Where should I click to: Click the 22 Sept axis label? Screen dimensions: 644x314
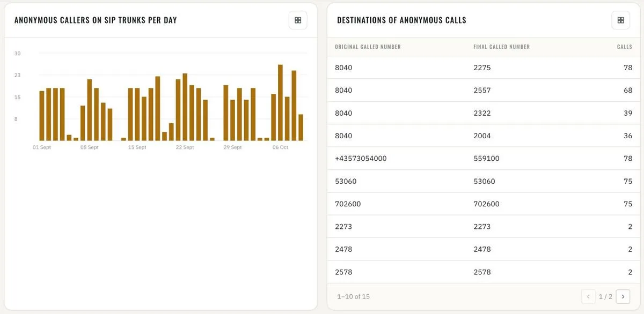coord(185,147)
